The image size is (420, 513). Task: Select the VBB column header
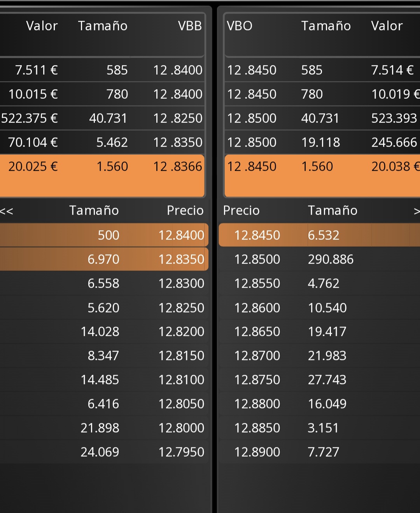[x=190, y=26]
